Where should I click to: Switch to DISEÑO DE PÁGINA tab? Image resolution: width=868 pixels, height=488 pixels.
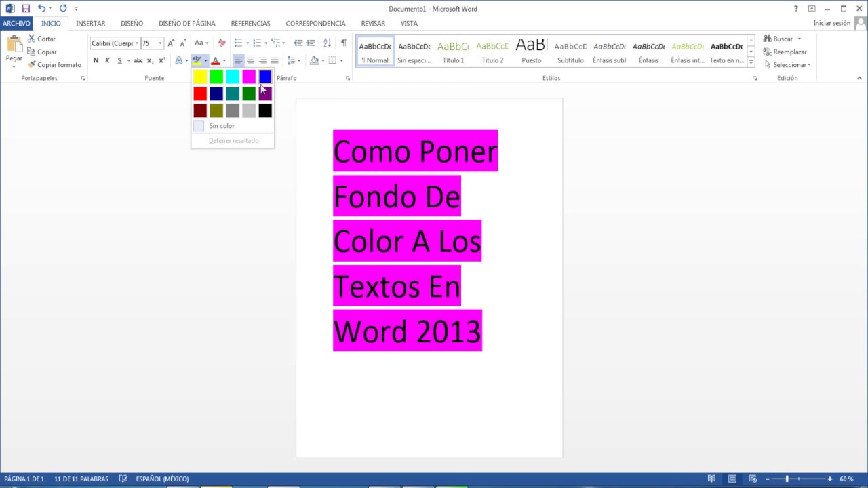tap(187, 23)
